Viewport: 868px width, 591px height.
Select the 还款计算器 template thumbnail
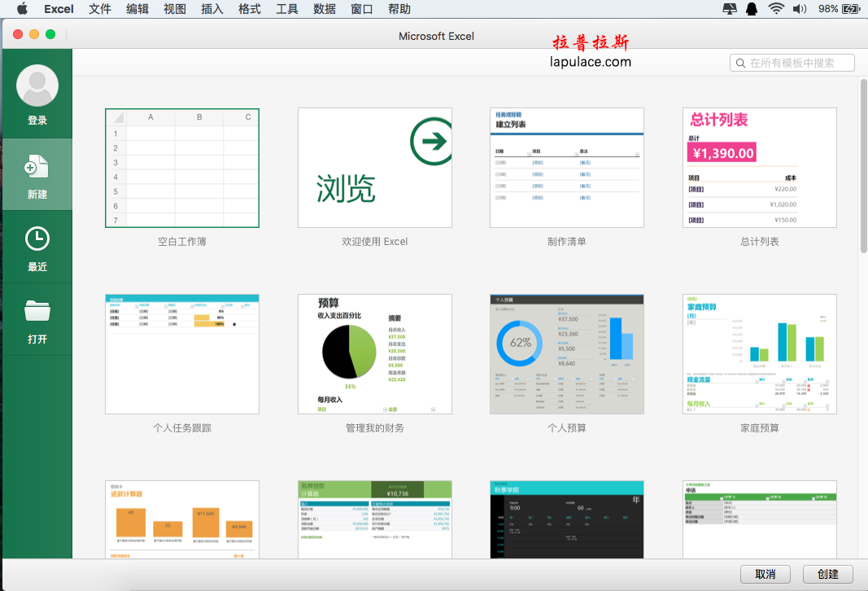coord(182,519)
